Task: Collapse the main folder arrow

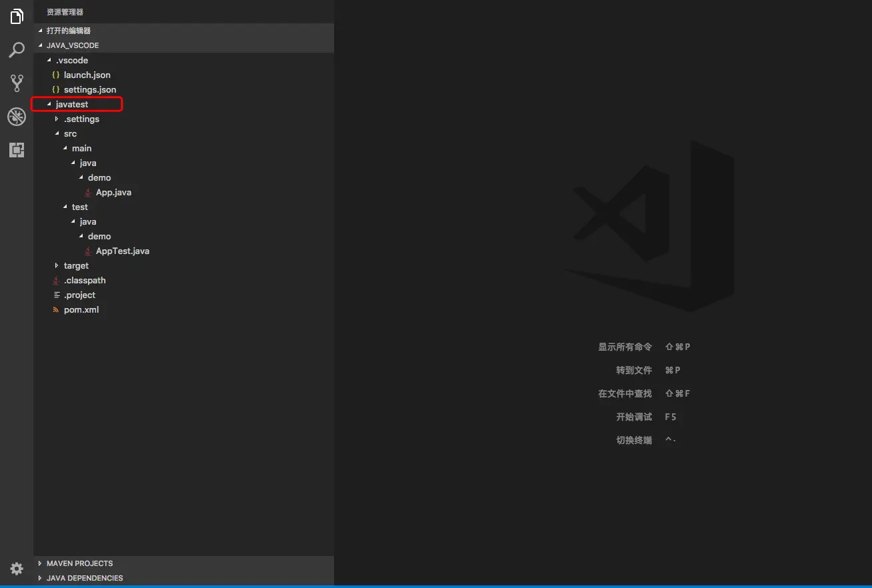Action: pos(65,148)
